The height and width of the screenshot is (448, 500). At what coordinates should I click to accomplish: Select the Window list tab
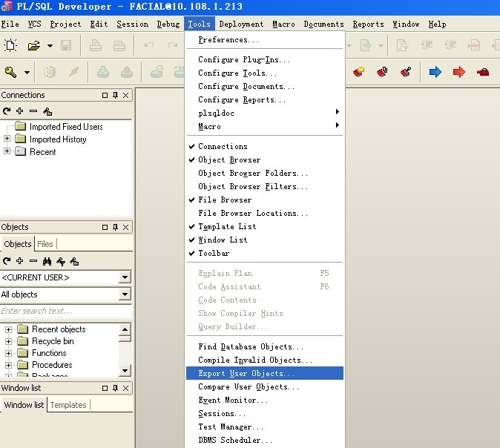tap(24, 405)
